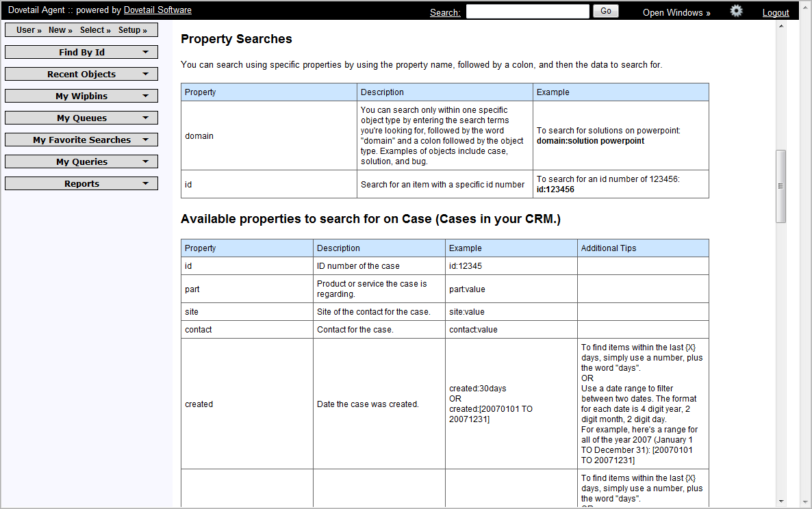Expand the My Favorite Searches panel
Image resolution: width=812 pixels, height=509 pixels.
pyautogui.click(x=81, y=140)
